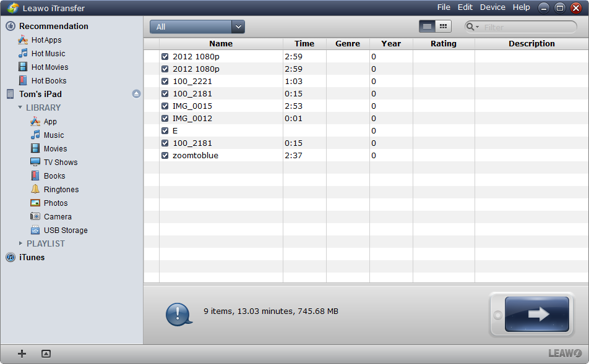Select Tom's iPad device
This screenshot has height=364, width=589.
tap(40, 94)
